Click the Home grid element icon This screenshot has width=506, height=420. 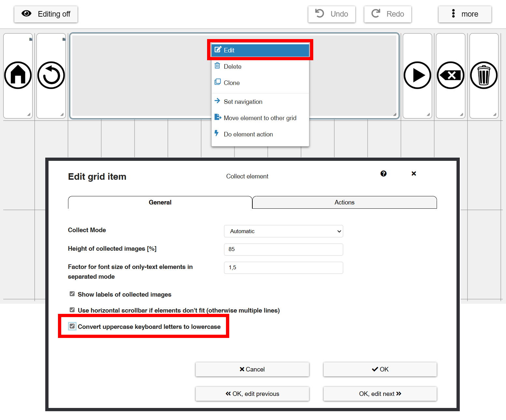(x=18, y=75)
